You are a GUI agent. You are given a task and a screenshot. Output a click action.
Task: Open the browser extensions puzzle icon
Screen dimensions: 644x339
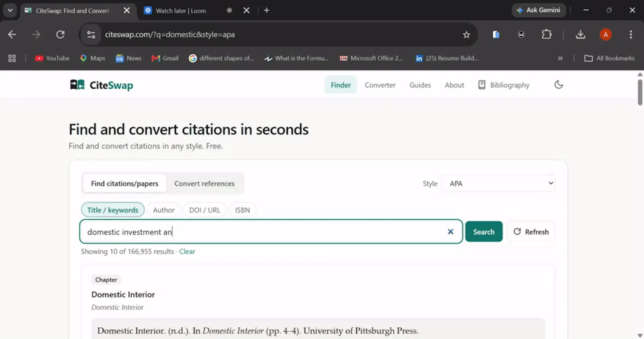click(x=546, y=34)
